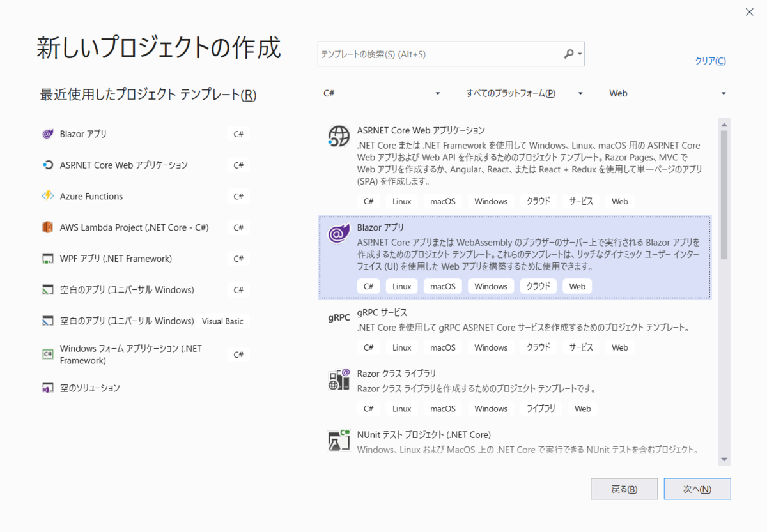Open recent ASP.NET Core Web アプリケーション entry

pyautogui.click(x=145, y=165)
